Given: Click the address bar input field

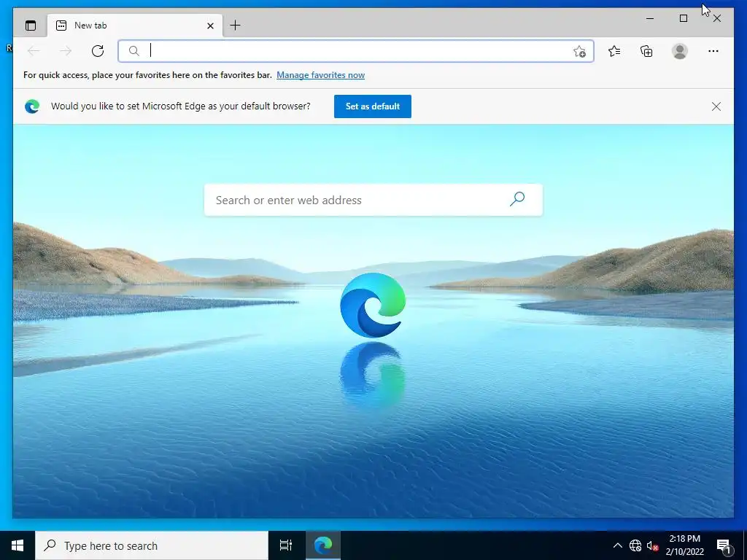Looking at the screenshot, I should point(356,51).
